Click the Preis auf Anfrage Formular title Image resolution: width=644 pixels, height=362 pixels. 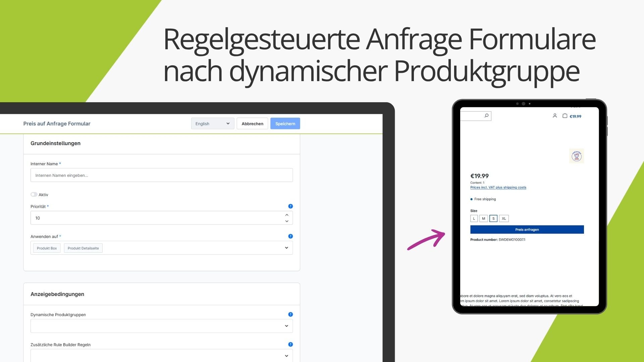[x=57, y=124]
